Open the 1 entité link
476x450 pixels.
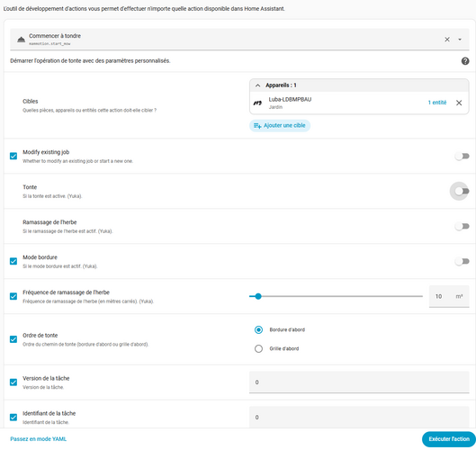pyautogui.click(x=436, y=103)
